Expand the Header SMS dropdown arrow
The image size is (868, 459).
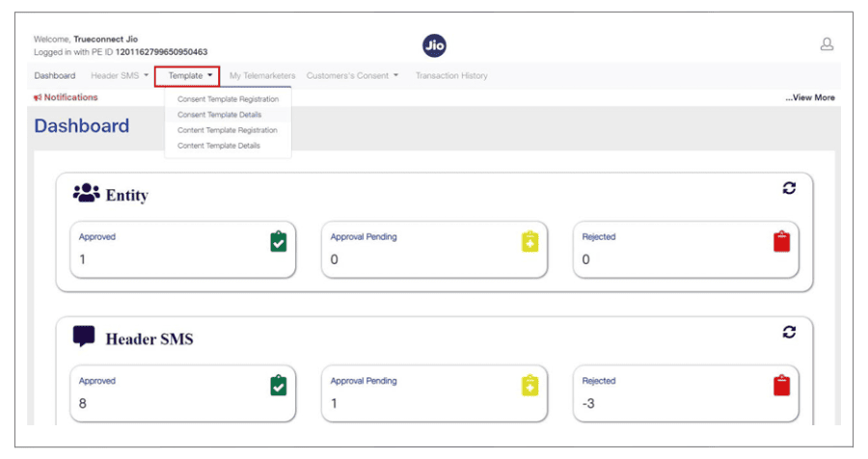coord(147,75)
